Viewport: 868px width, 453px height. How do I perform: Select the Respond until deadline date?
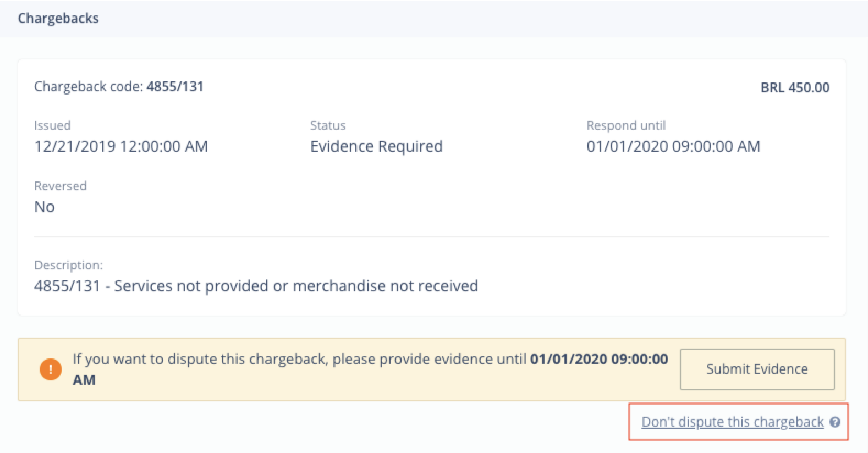[673, 146]
